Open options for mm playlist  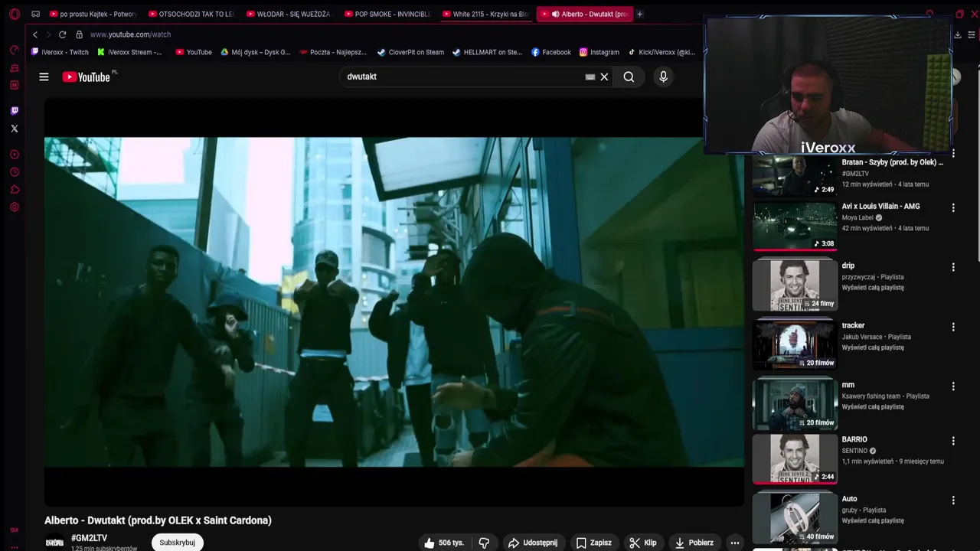point(953,386)
